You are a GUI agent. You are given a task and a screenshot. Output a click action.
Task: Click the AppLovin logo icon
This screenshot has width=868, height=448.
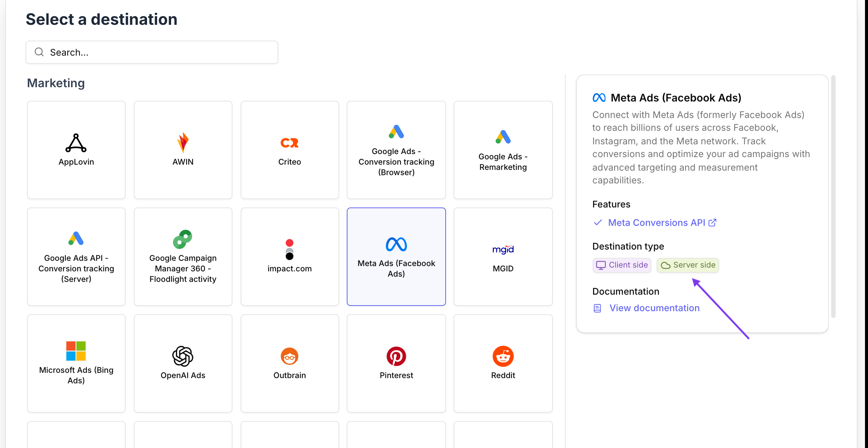76,143
